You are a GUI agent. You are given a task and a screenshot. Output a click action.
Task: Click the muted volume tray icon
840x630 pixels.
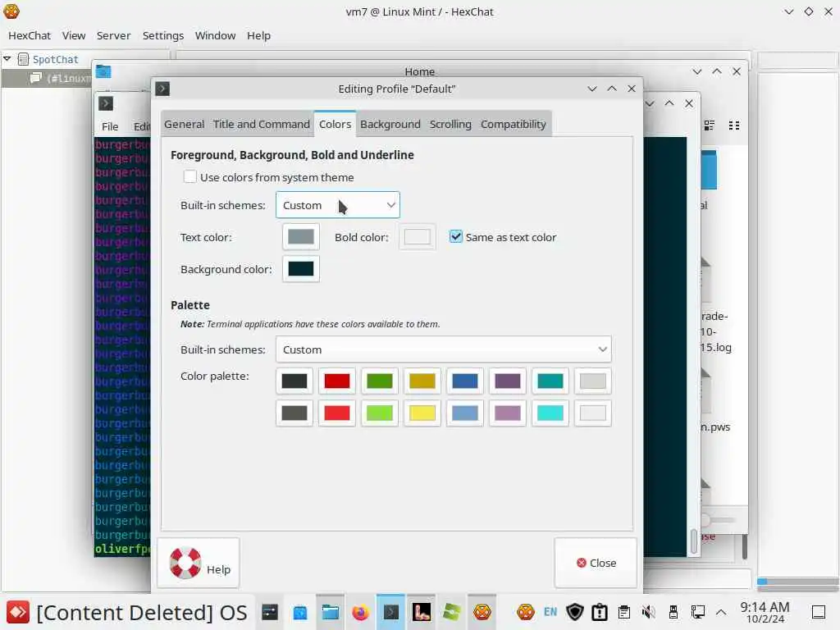click(649, 612)
